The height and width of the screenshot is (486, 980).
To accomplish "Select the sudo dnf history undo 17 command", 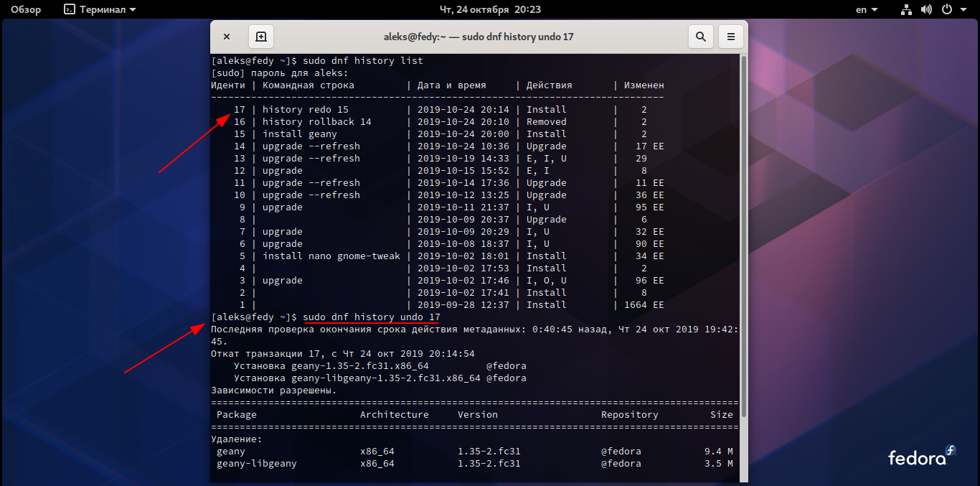I will pos(374,317).
